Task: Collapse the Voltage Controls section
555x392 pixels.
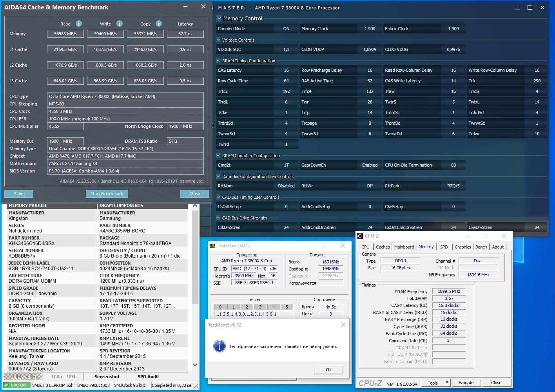Action: tap(218, 40)
